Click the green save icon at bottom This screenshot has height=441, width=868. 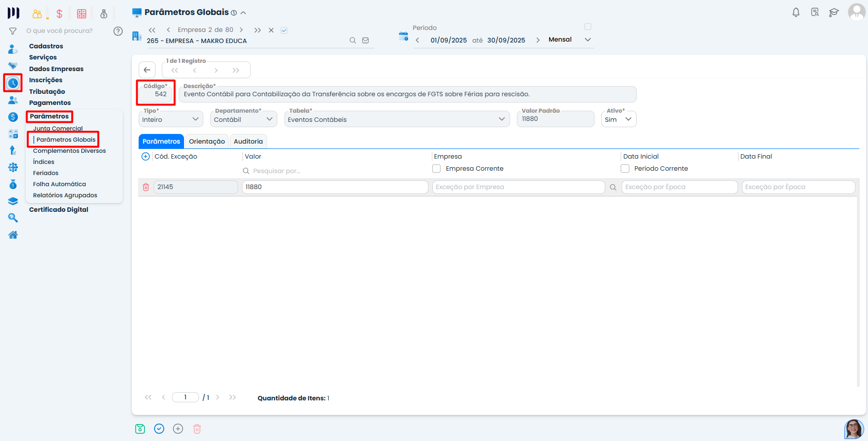[140, 429]
